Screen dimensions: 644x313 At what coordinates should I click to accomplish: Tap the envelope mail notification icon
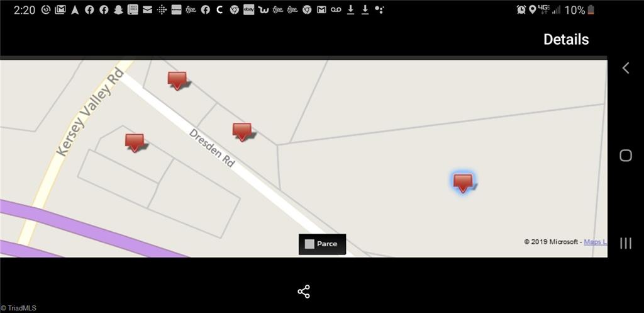tap(147, 10)
